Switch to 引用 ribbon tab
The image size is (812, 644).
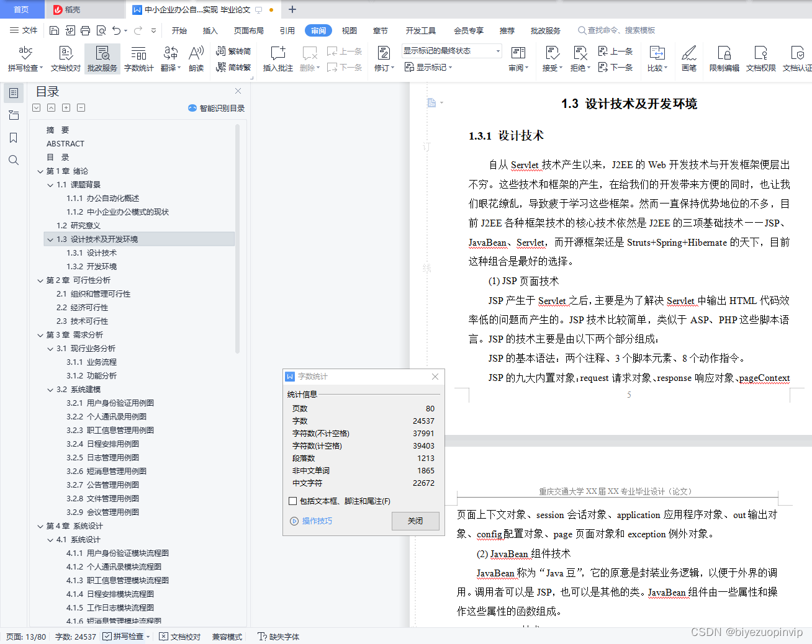(287, 30)
